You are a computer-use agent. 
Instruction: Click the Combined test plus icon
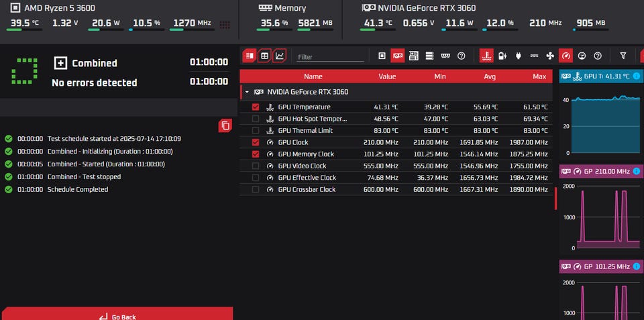[x=60, y=63]
